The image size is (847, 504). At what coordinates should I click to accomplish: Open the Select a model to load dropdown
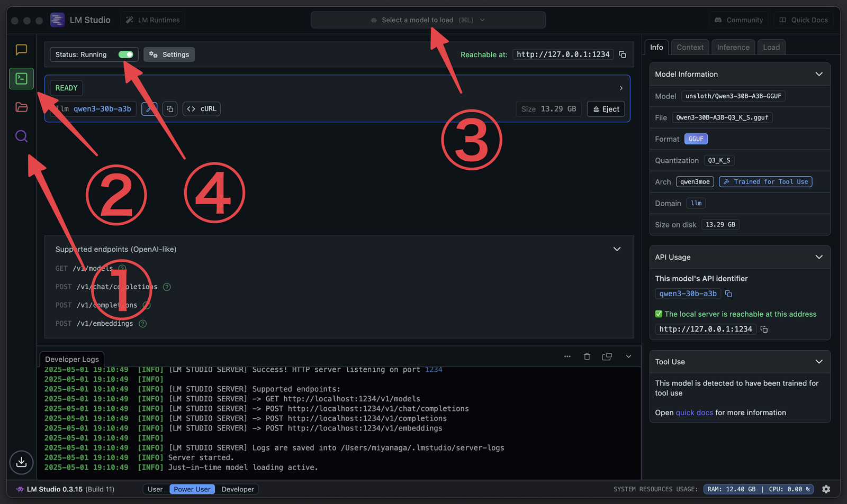click(428, 20)
